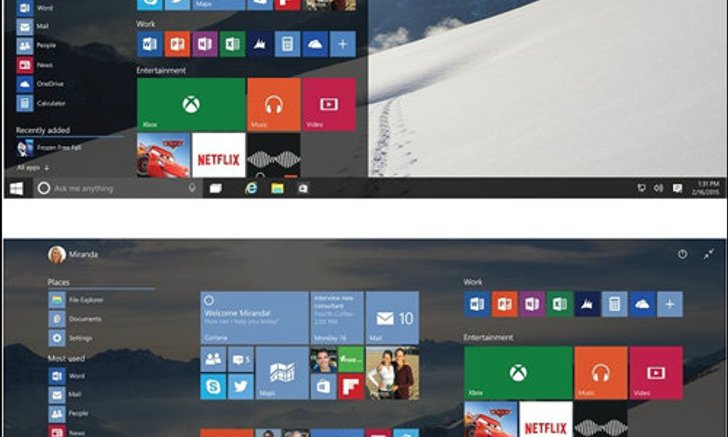Open the red Flipboard tile
Screen dimensions: 728x437
coord(351,386)
